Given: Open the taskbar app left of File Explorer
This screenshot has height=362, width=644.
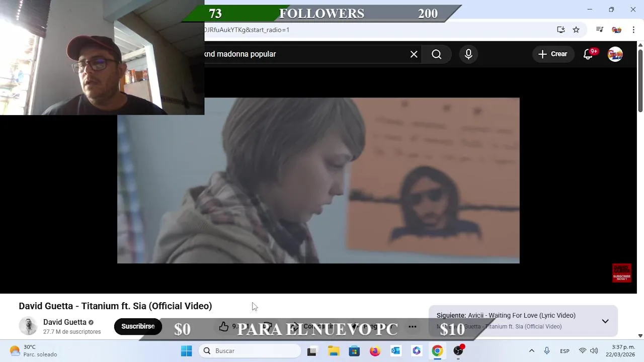Looking at the screenshot, I should pyautogui.click(x=312, y=351).
